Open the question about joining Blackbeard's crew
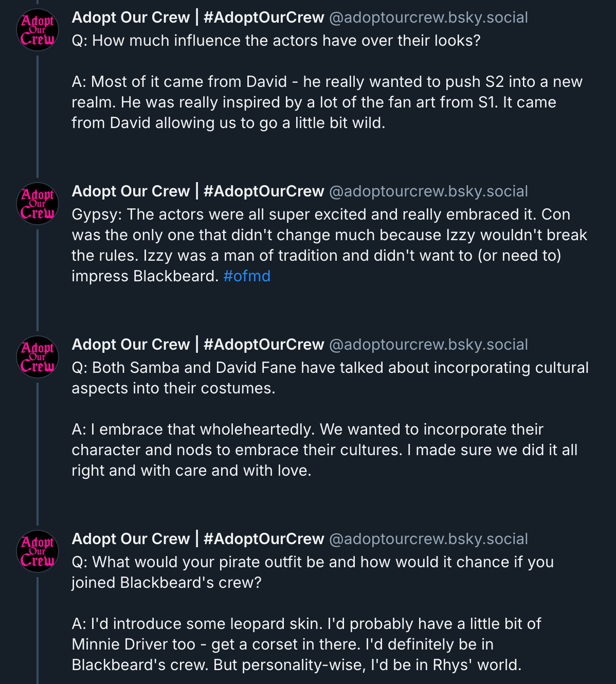The image size is (616, 684). coord(313,572)
